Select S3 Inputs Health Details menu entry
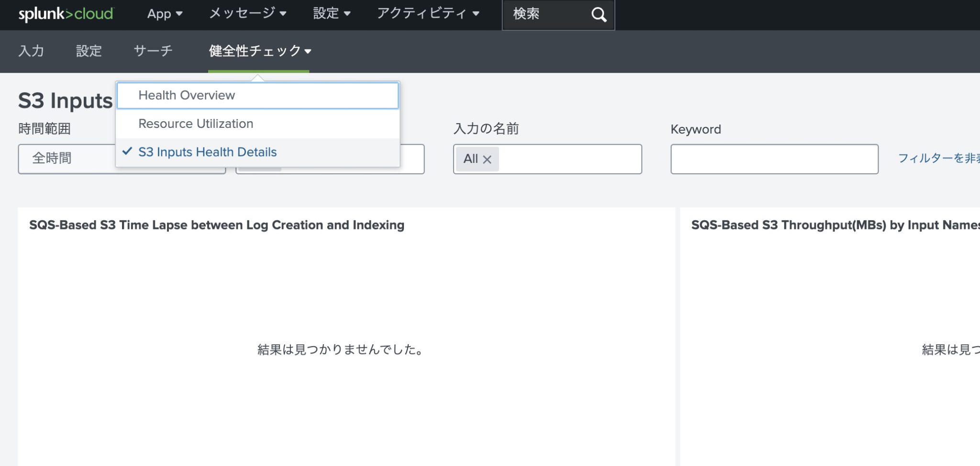Viewport: 980px width, 466px height. point(207,152)
